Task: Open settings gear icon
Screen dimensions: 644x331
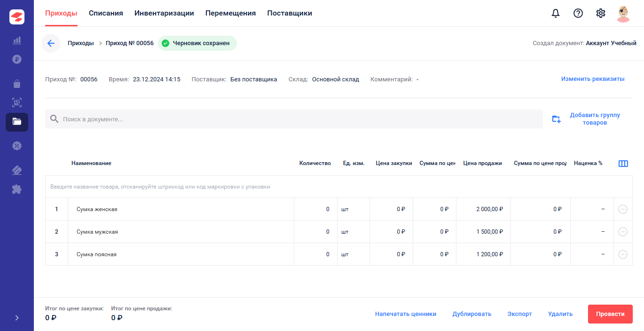Action: (601, 13)
